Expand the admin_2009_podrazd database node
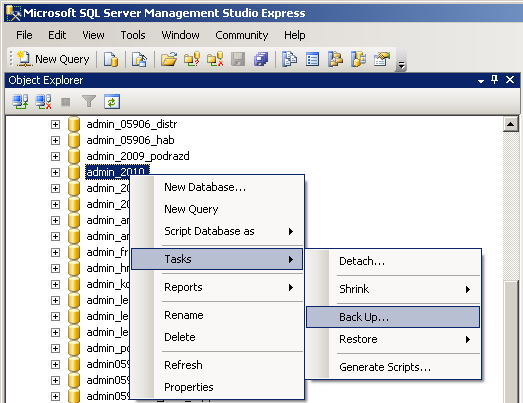523x403 pixels. pos(55,156)
